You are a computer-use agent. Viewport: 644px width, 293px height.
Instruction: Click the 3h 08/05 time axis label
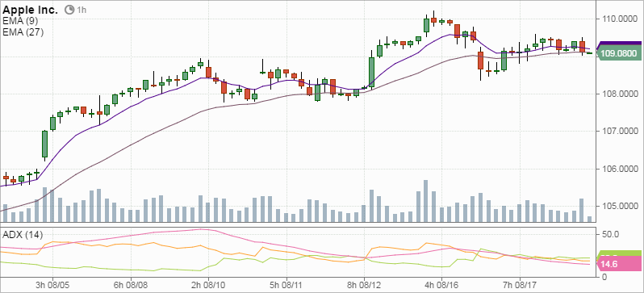click(52, 284)
